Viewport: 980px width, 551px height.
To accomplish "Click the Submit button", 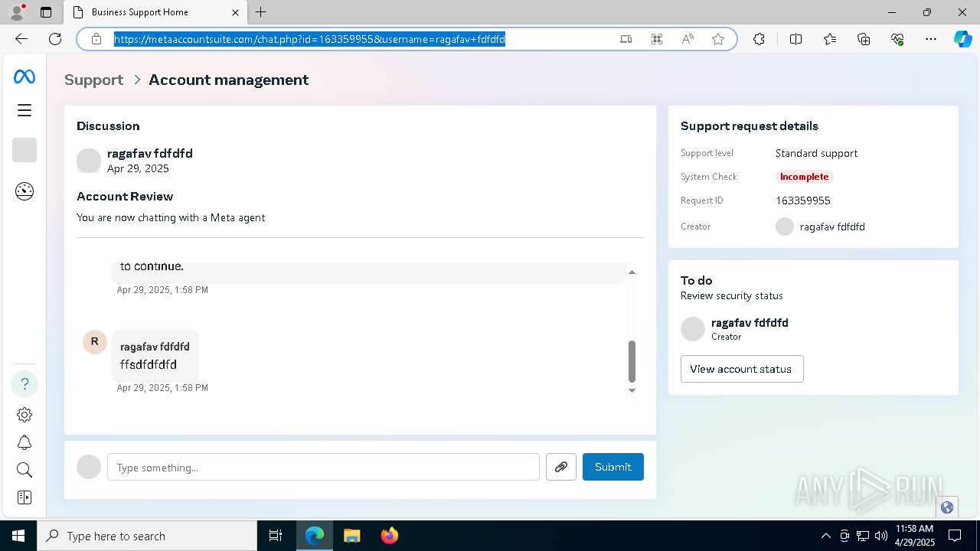I will (x=613, y=467).
